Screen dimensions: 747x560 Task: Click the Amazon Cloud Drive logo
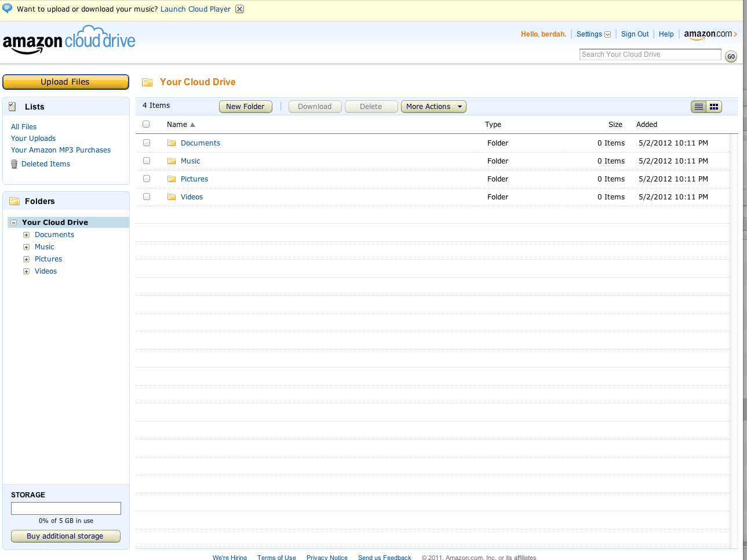coord(69,40)
